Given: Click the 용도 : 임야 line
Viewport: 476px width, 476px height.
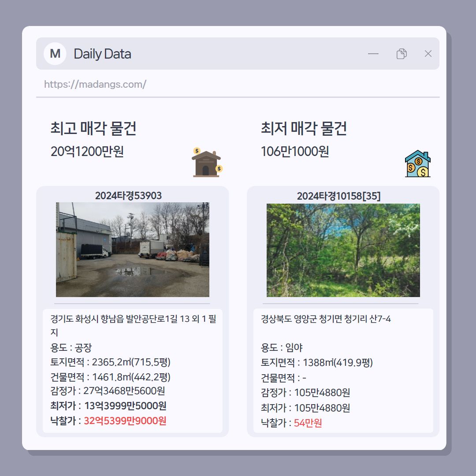Looking at the screenshot, I should [x=282, y=348].
